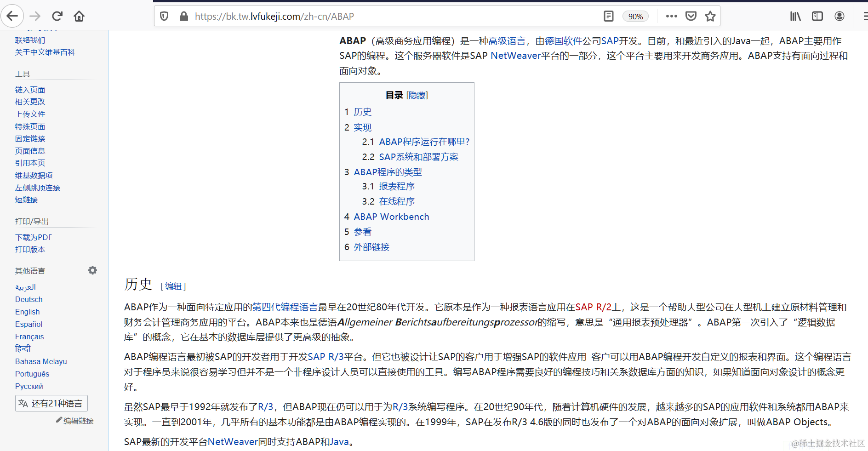
Task: Open the browser home page
Action: point(79,17)
